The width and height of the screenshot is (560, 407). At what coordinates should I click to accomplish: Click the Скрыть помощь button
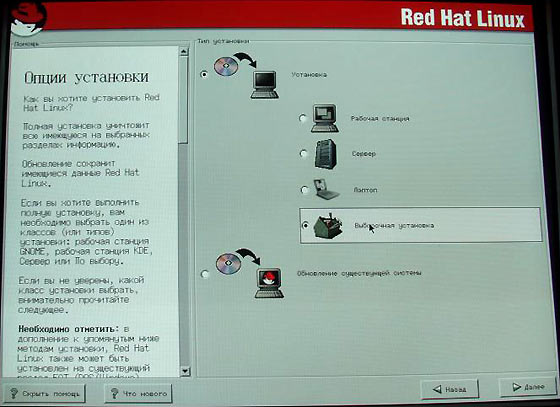click(44, 394)
